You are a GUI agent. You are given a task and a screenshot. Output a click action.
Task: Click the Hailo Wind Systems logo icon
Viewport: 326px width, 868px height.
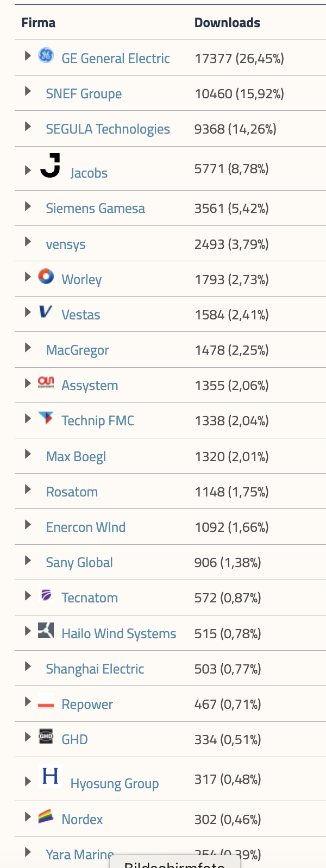click(46, 631)
